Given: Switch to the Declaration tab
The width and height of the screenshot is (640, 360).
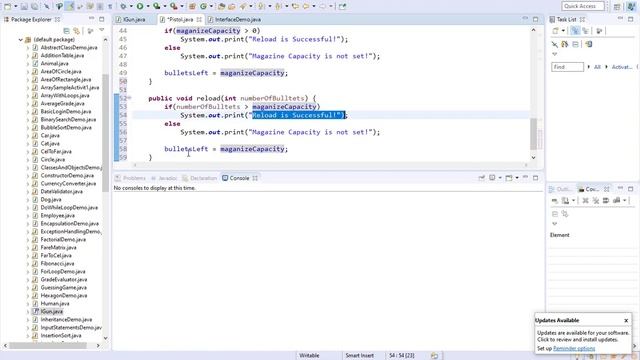Looking at the screenshot, I should point(200,178).
